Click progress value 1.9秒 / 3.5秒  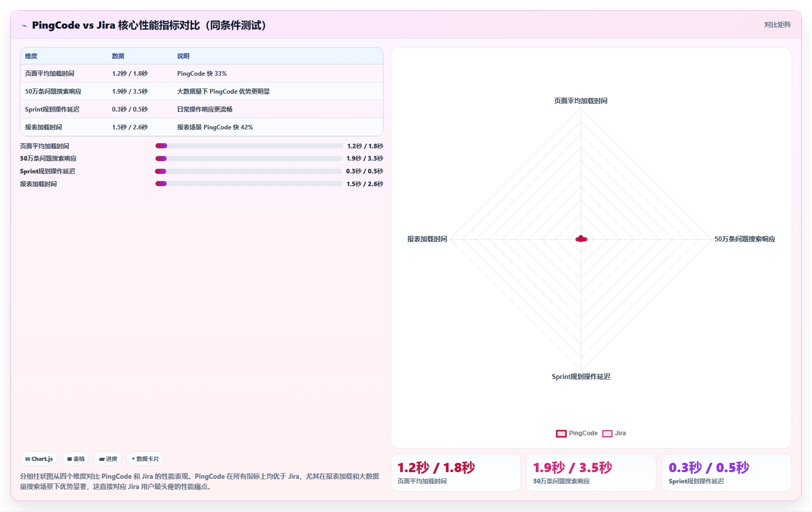(x=365, y=159)
